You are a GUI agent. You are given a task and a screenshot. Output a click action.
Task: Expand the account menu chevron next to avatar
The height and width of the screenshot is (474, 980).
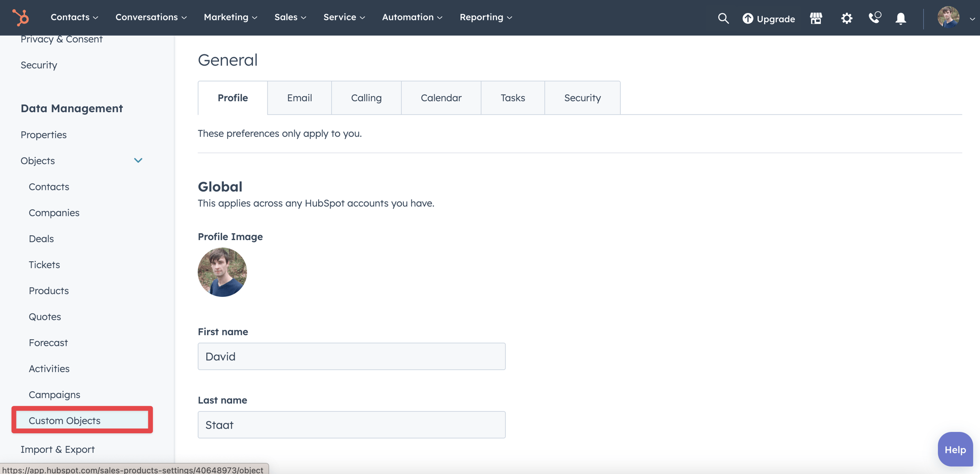[972, 19]
